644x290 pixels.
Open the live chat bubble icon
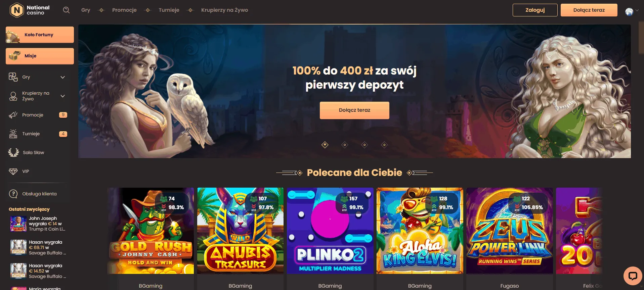633,276
